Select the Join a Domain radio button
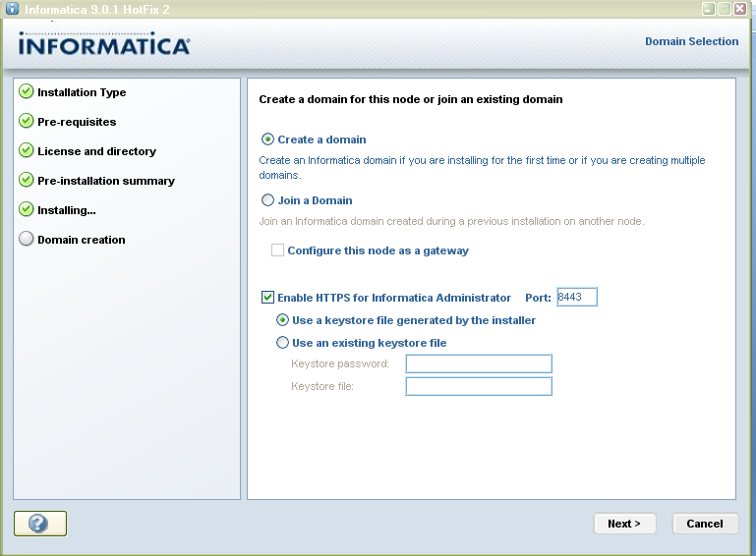 (267, 200)
